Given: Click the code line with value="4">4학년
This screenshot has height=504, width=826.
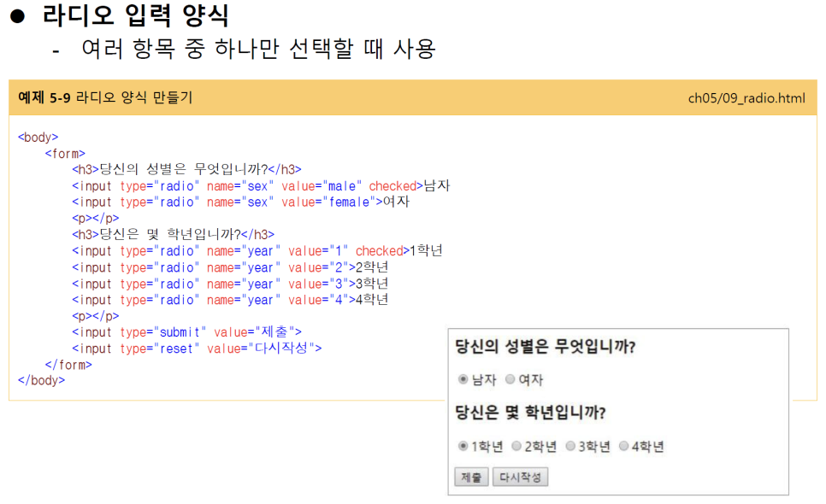Looking at the screenshot, I should click(x=230, y=300).
